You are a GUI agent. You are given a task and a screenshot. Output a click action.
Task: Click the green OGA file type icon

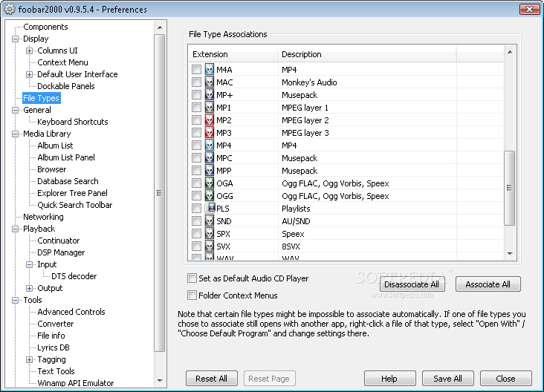210,183
